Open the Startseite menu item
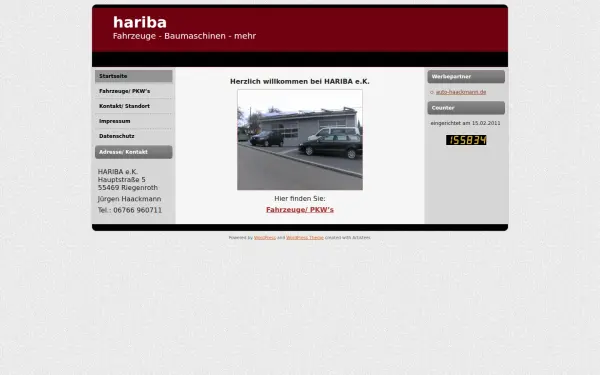 point(134,76)
